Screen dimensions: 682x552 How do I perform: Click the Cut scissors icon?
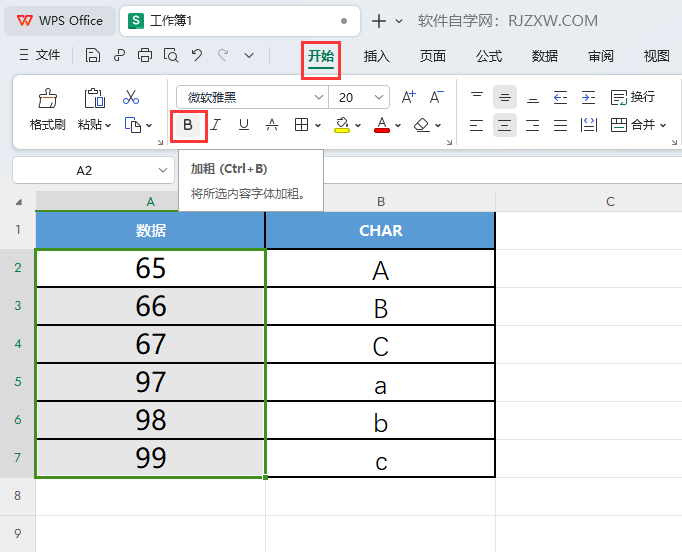click(131, 97)
